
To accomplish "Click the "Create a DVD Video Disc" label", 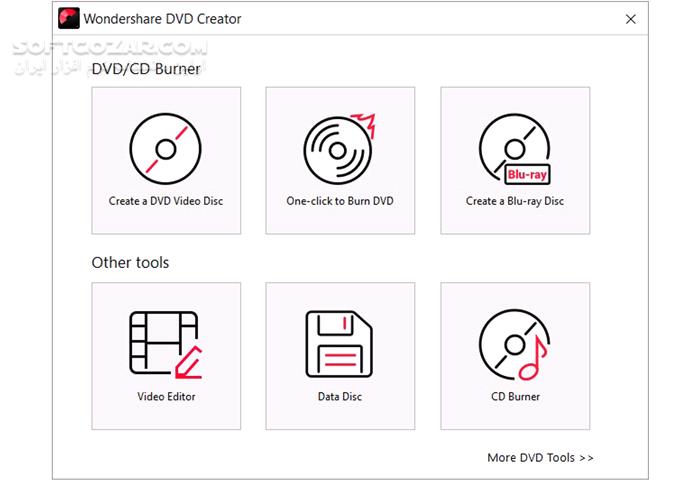I will tap(166, 201).
